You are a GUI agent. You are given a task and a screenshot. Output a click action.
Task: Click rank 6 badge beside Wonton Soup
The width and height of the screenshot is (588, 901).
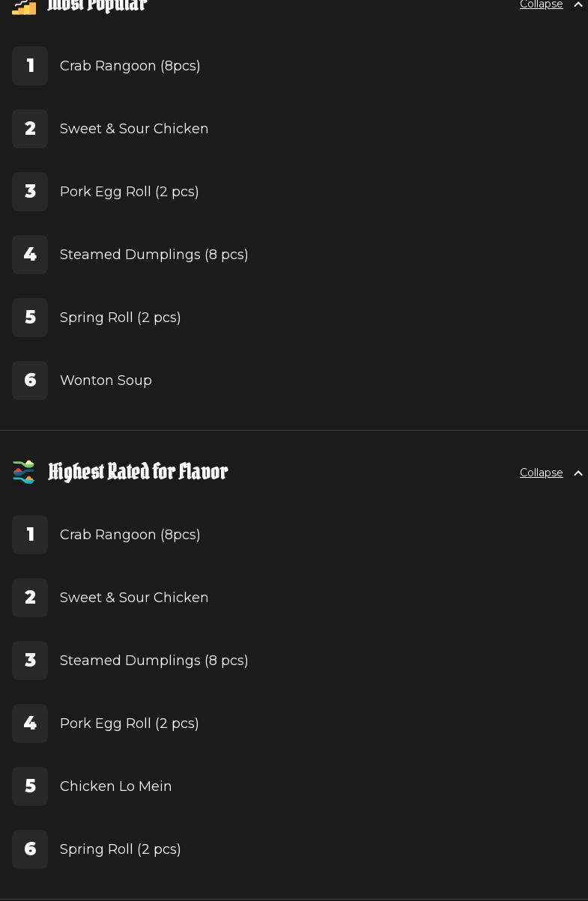point(30,380)
